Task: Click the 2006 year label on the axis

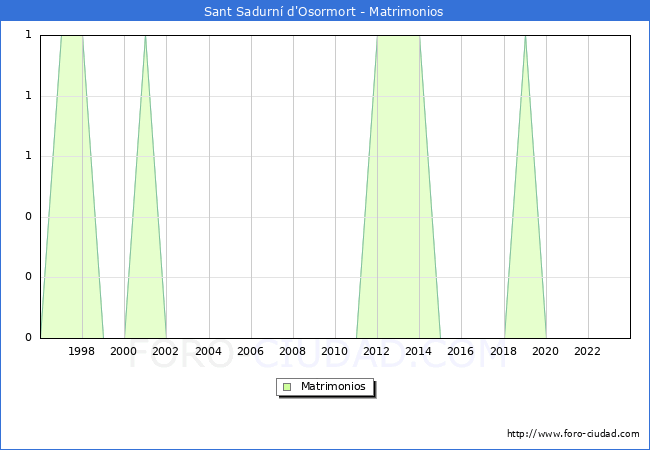Action: (x=250, y=351)
